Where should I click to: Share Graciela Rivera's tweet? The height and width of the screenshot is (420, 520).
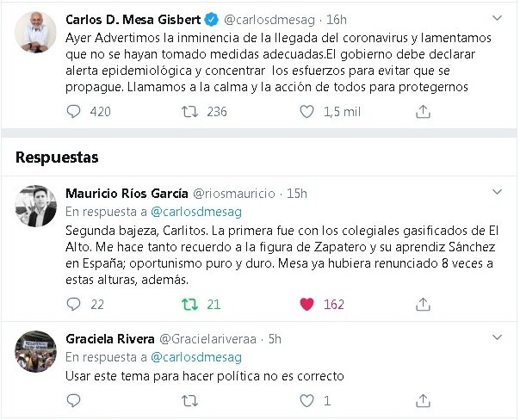click(x=423, y=400)
